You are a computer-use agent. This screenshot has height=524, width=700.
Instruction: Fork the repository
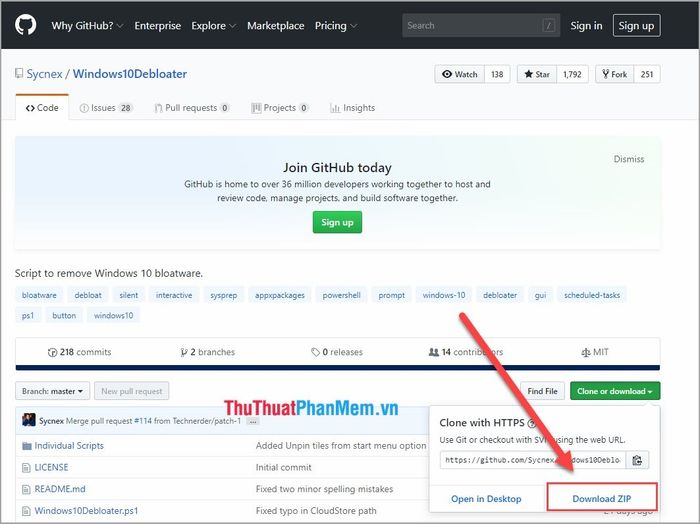click(x=615, y=74)
